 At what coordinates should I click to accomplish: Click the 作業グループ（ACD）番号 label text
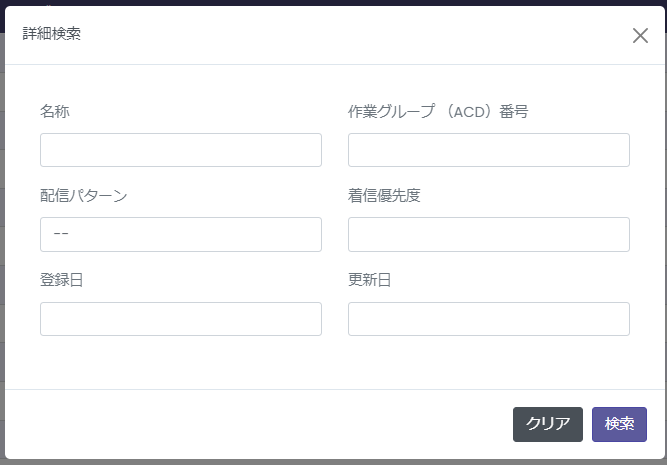pos(437,111)
